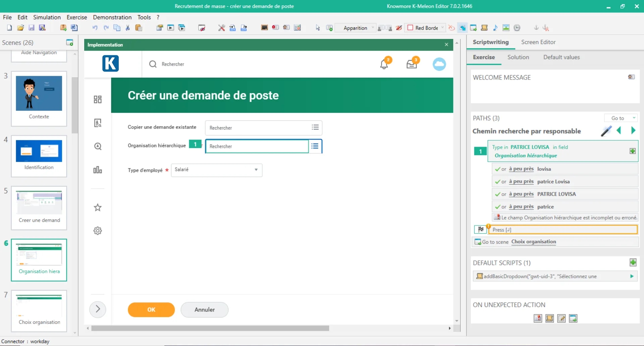Toggle the uppercase 'PATRICE LOVISA' alternative checkmark
This screenshot has width=644, height=346.
tap(498, 194)
